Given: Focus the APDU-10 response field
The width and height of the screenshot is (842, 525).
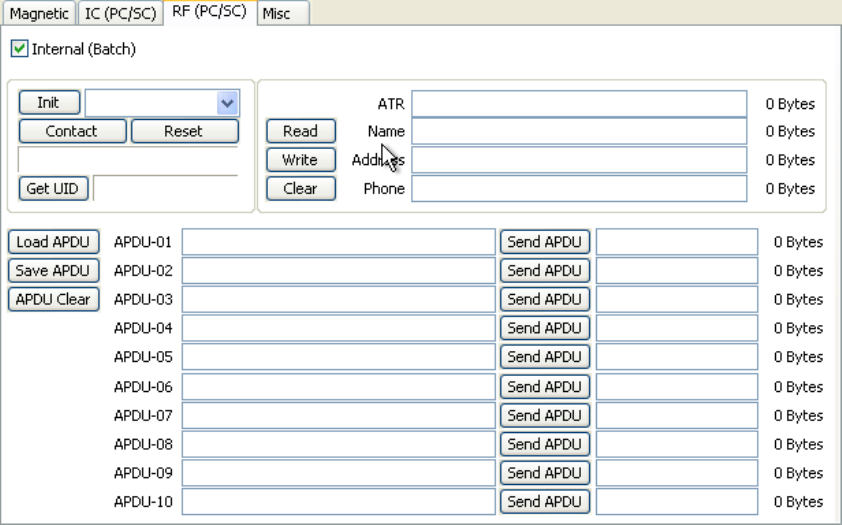Looking at the screenshot, I should tap(677, 501).
